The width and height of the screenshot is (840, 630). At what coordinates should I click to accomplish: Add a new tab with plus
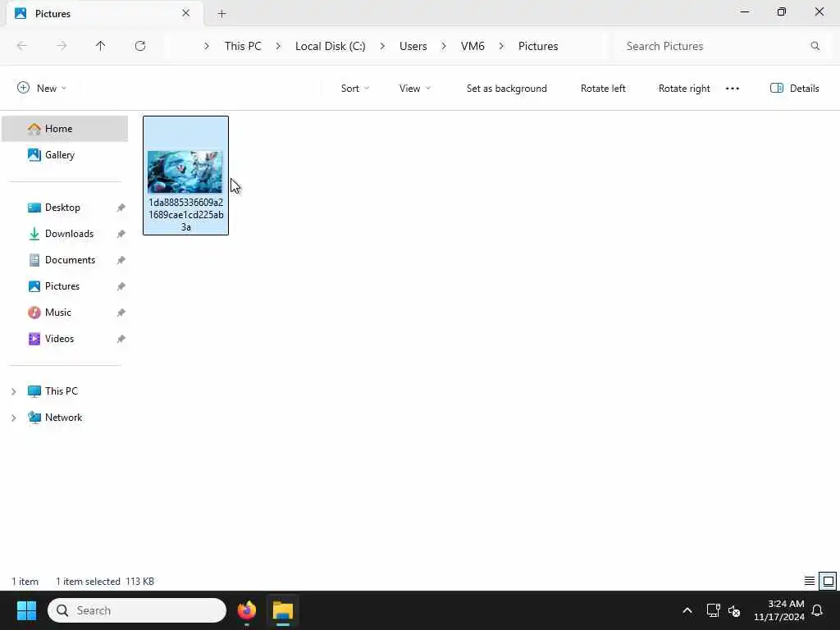point(221,14)
